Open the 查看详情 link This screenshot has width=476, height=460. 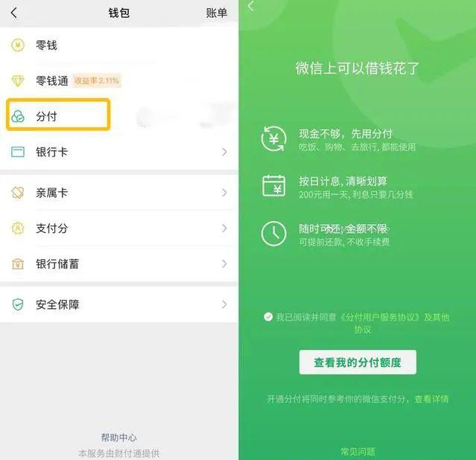431,399
